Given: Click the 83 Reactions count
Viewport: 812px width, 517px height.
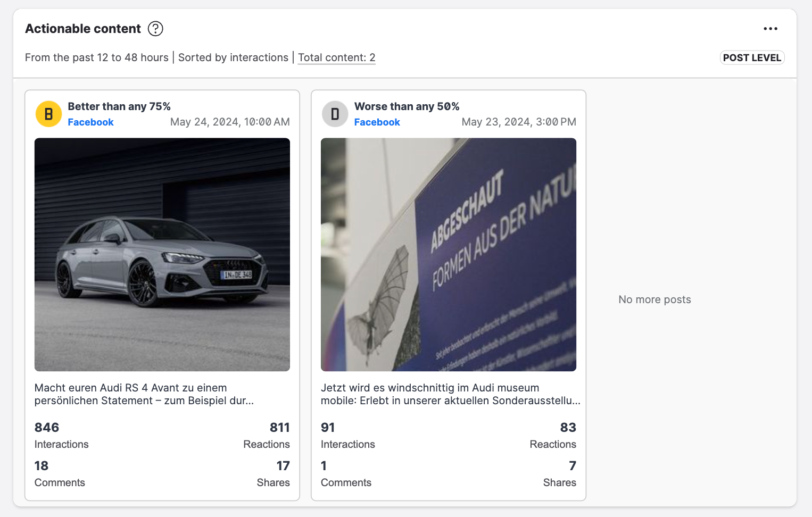Looking at the screenshot, I should point(568,428).
